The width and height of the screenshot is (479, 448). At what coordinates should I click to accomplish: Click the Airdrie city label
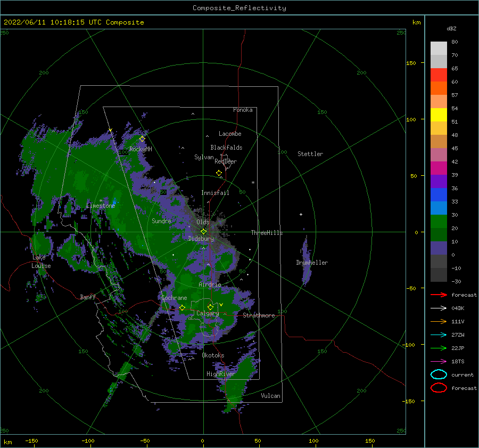210,284
